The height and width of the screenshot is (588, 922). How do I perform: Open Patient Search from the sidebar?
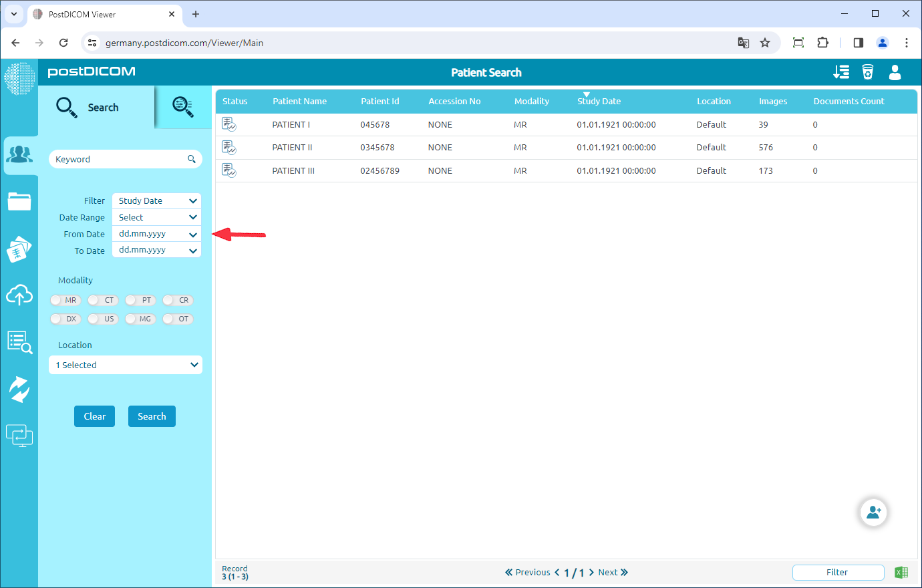(x=20, y=154)
